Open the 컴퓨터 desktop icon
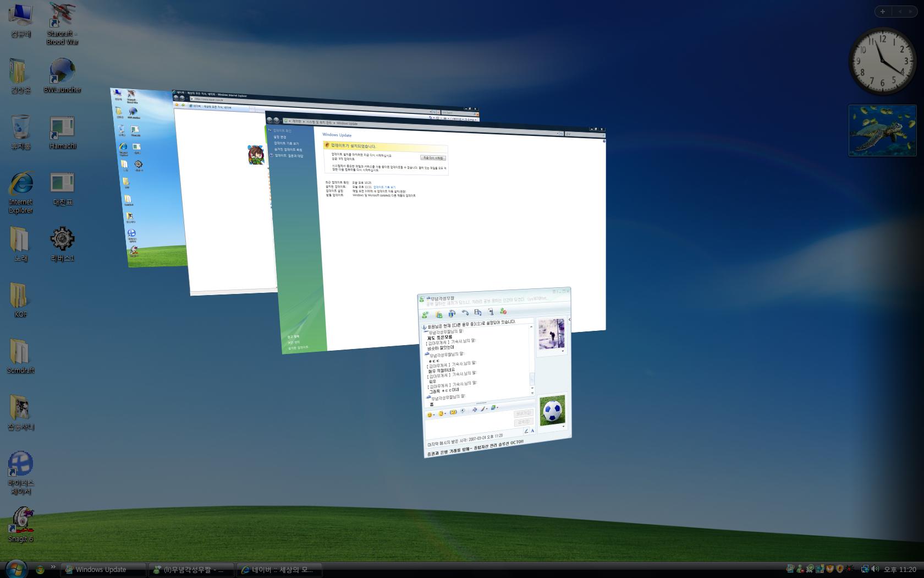924x578 pixels. (21, 20)
